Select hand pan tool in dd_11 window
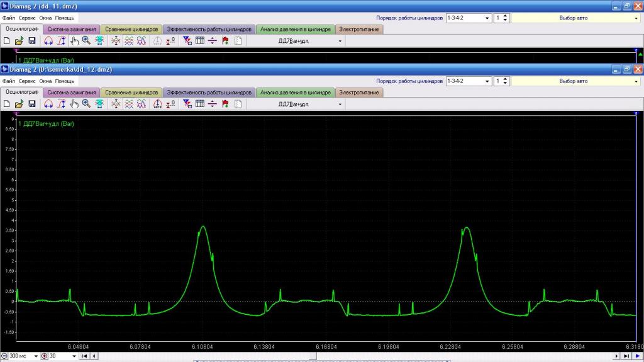The width and height of the screenshot is (644, 362). [x=74, y=41]
